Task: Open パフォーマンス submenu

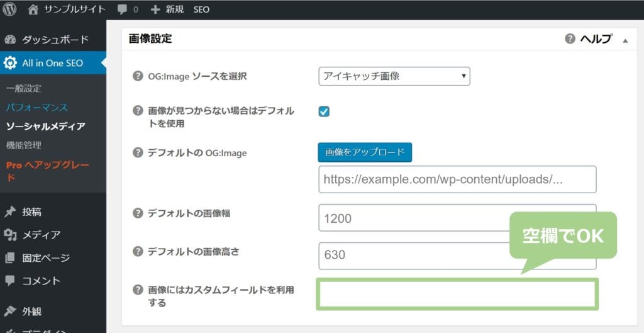Action: click(37, 107)
